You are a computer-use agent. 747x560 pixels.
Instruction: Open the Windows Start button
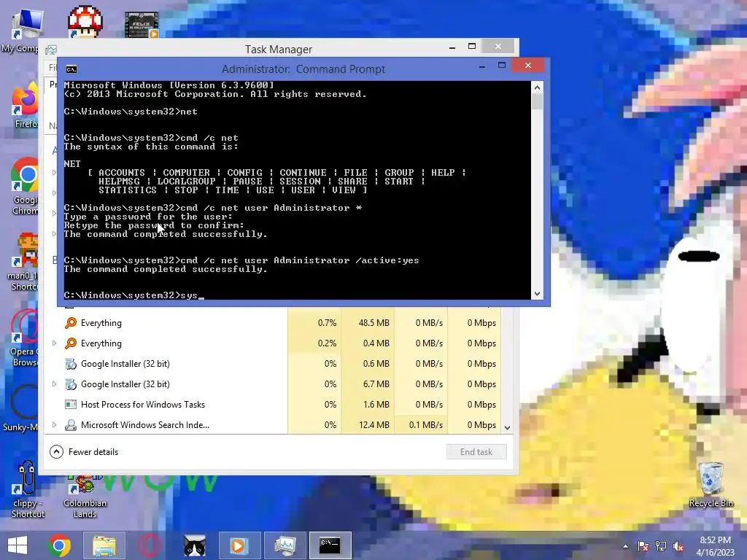point(18,545)
